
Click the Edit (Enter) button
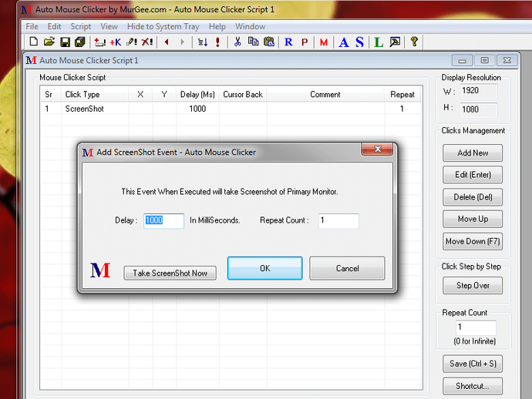[x=473, y=175]
